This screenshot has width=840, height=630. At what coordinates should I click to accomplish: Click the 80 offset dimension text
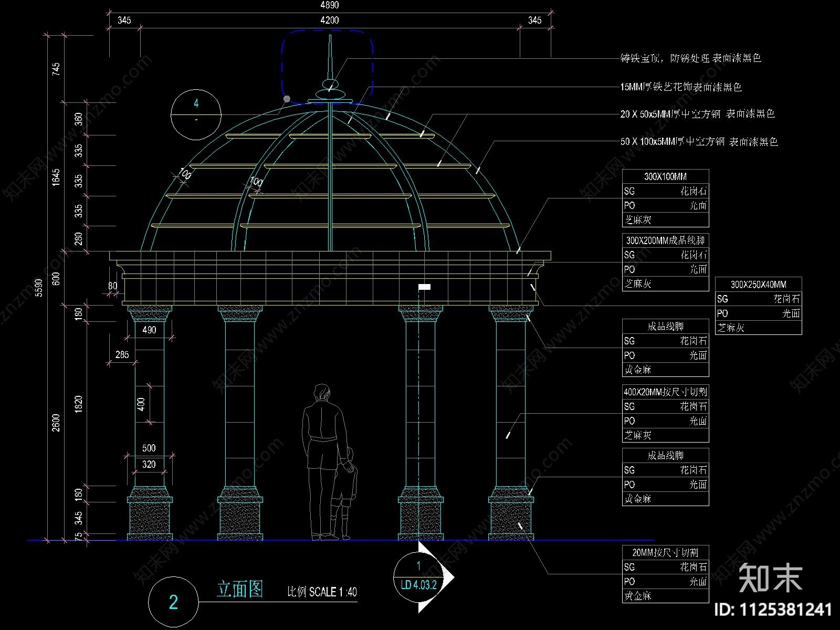113,286
